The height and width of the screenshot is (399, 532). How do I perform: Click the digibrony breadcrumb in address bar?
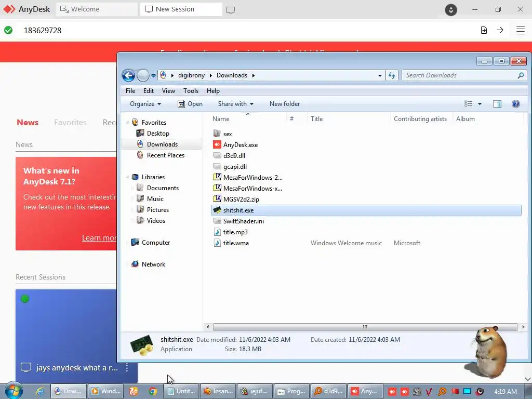tap(191, 75)
